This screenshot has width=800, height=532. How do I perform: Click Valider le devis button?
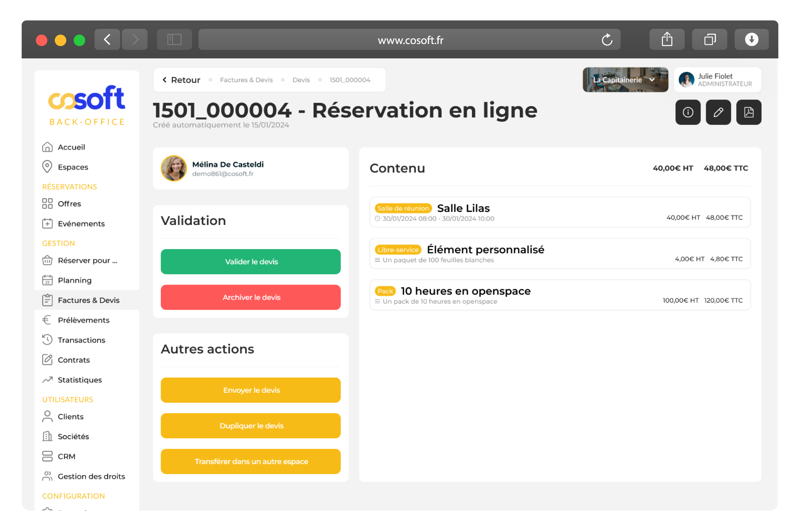pos(251,262)
